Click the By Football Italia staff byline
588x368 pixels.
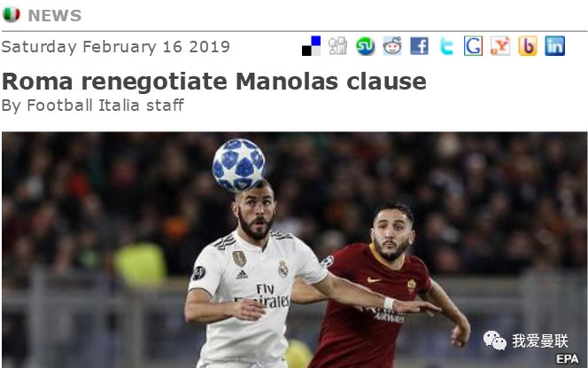click(93, 106)
